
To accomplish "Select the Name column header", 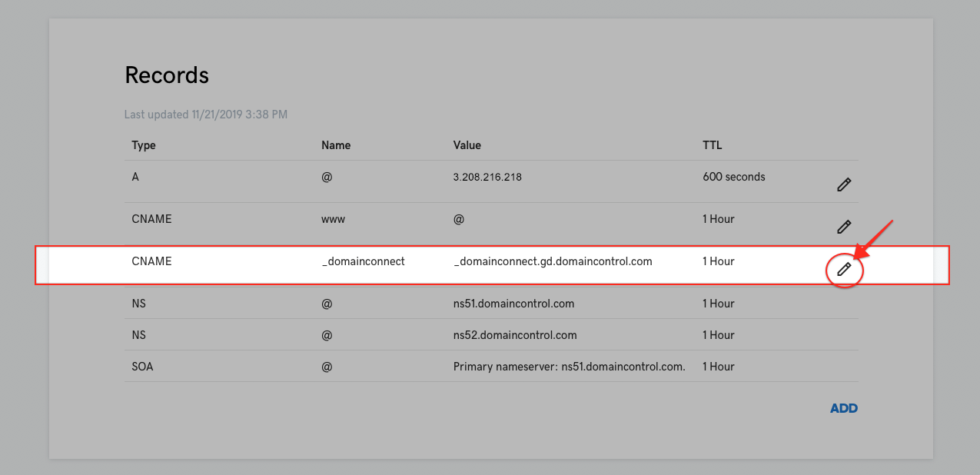I will (x=336, y=145).
